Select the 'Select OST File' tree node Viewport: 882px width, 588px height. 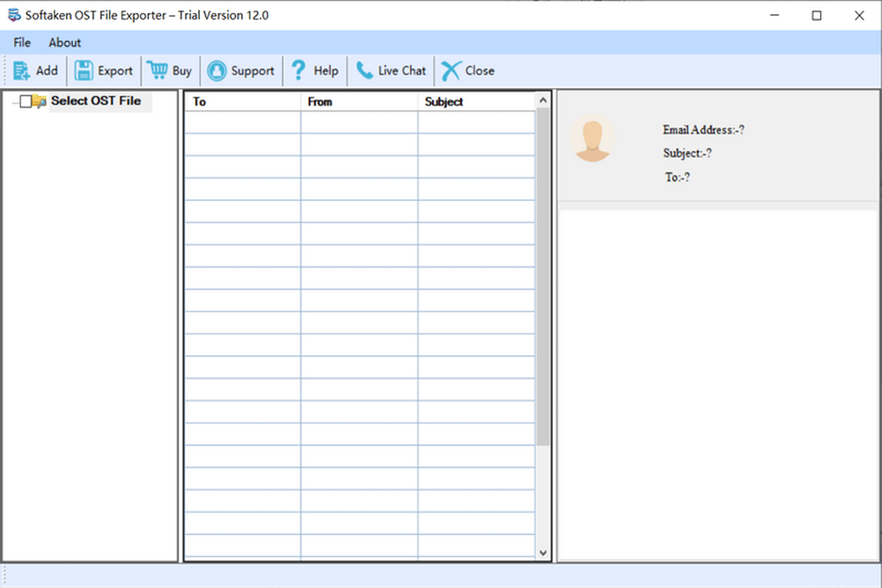tap(96, 101)
